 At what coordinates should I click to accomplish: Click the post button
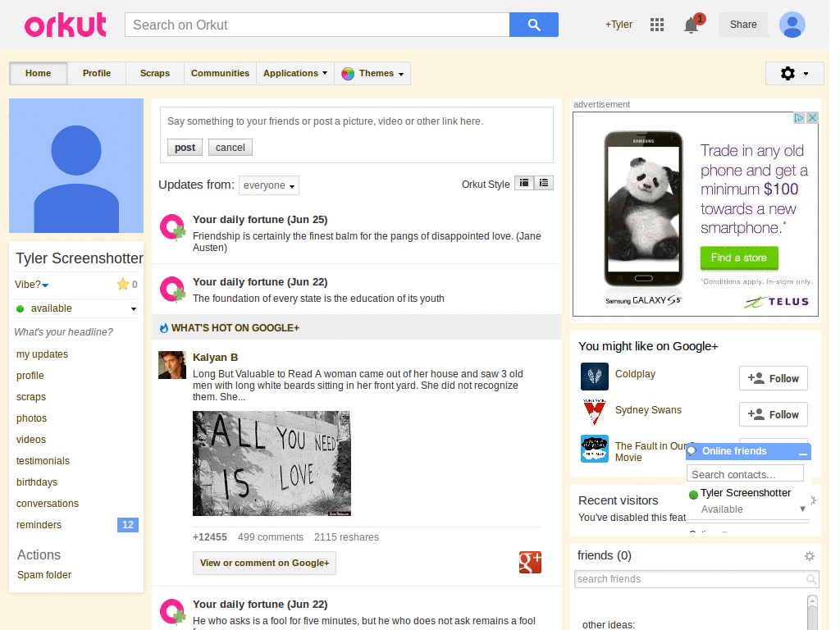(x=185, y=148)
